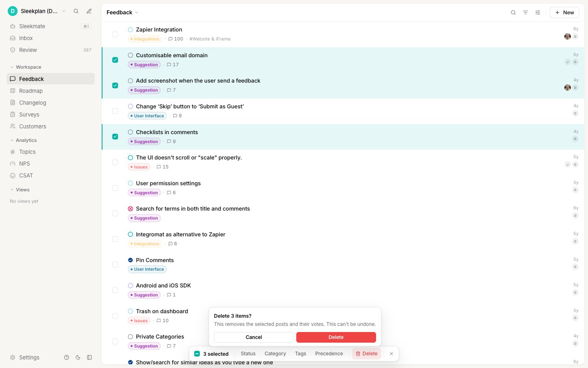
Task: Click the user avatar on Zapier Integration row
Action: click(x=568, y=36)
